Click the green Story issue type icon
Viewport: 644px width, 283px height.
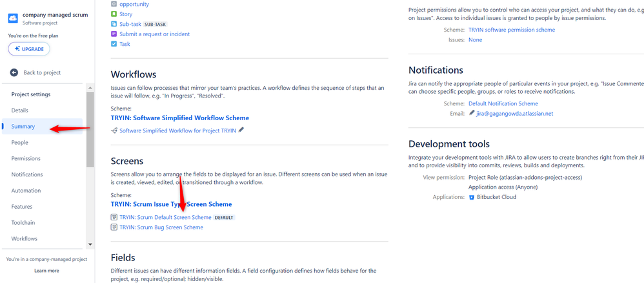114,14
